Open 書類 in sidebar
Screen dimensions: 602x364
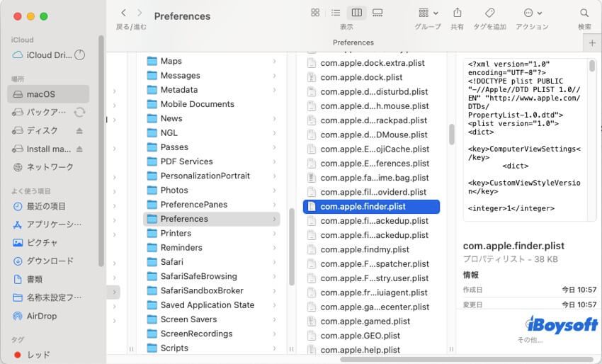coord(48,279)
